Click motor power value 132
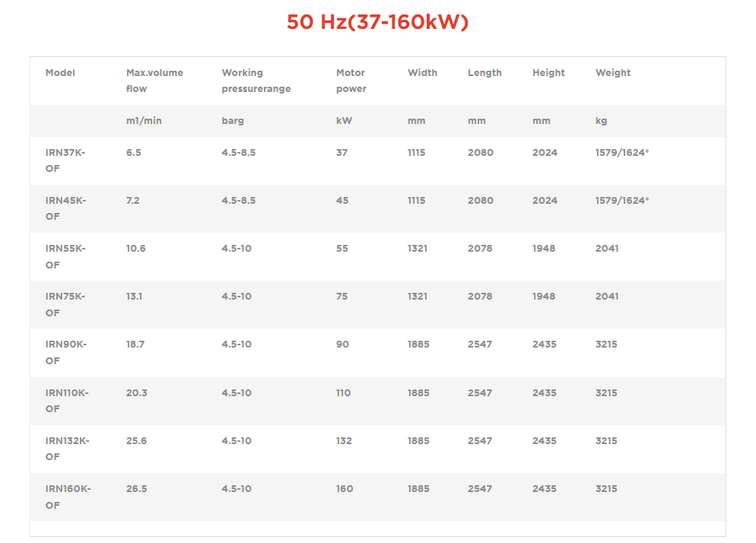The width and height of the screenshot is (756, 543). point(344,441)
